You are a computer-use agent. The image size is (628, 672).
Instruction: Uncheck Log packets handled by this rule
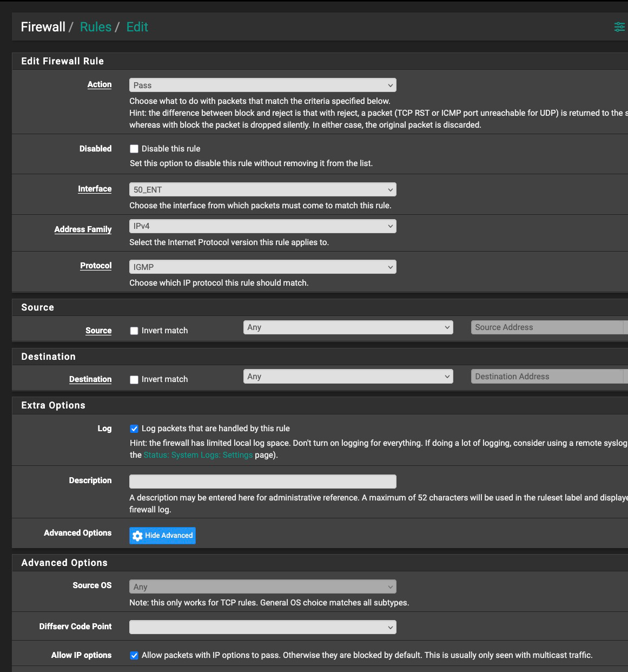click(x=134, y=429)
